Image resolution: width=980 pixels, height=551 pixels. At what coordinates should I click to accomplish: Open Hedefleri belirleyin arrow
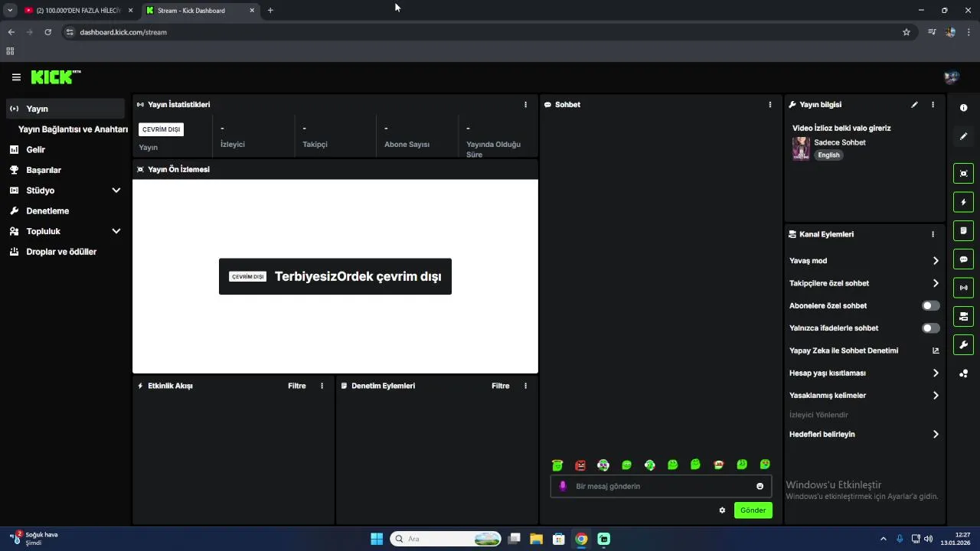tap(936, 434)
